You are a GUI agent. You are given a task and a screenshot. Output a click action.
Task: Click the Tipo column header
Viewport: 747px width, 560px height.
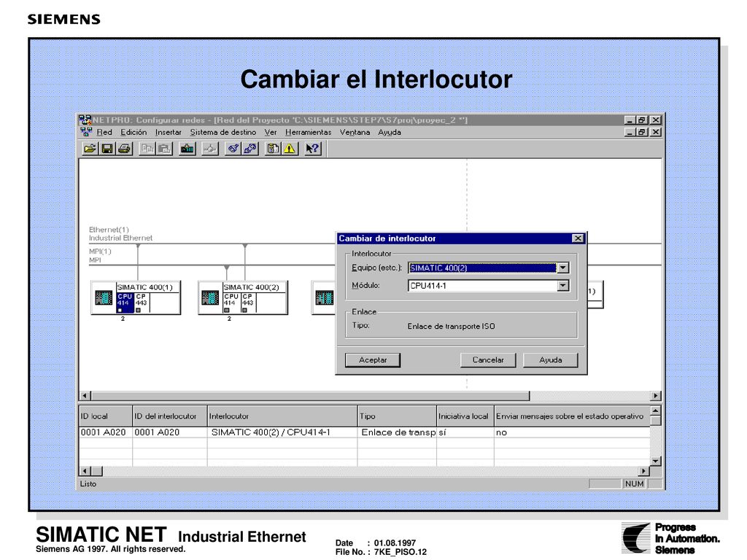(x=398, y=416)
